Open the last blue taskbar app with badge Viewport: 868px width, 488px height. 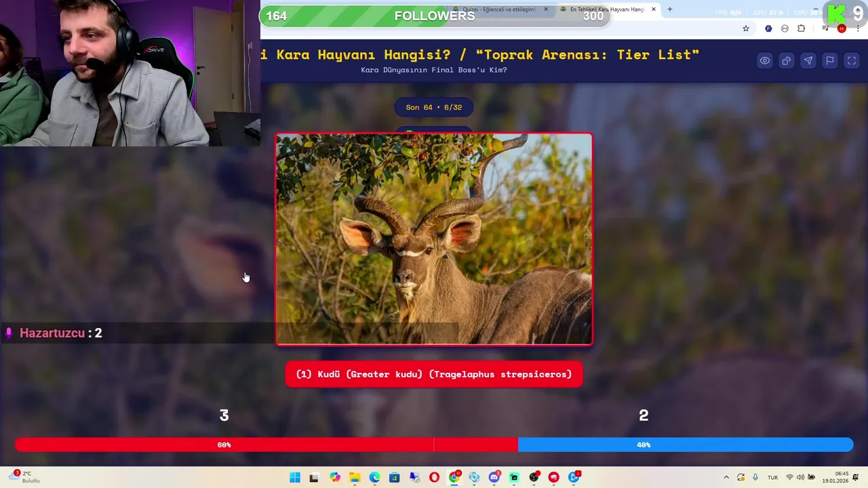pyautogui.click(x=574, y=478)
